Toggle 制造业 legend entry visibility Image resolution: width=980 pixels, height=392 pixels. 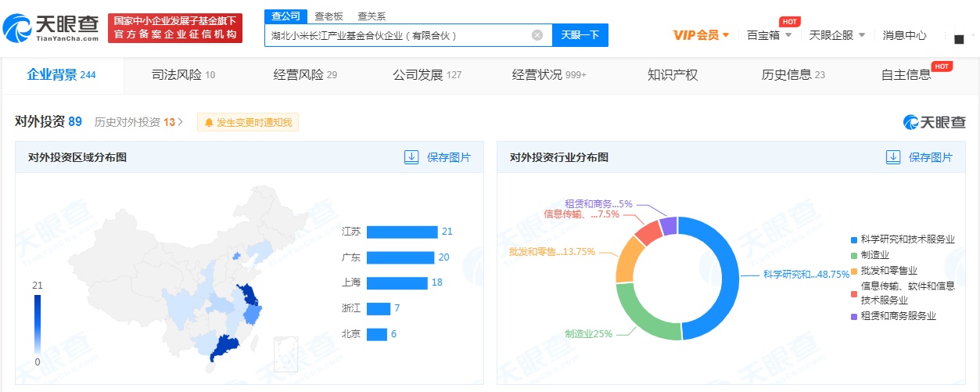click(x=874, y=255)
